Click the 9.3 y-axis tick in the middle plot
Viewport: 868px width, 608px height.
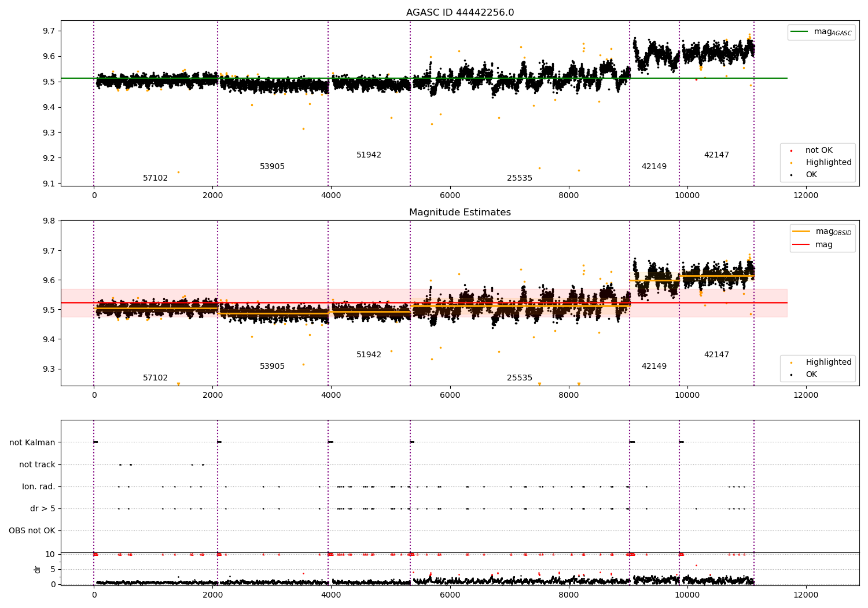click(50, 369)
